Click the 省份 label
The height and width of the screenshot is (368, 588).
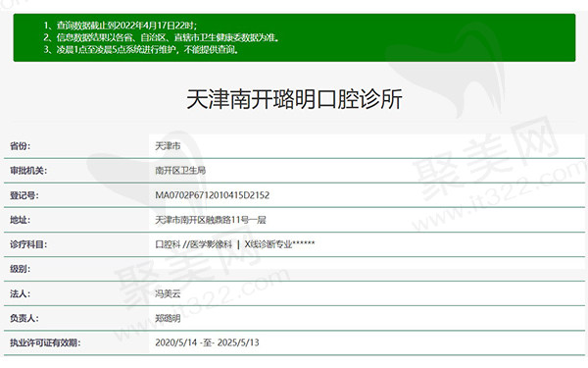point(21,146)
